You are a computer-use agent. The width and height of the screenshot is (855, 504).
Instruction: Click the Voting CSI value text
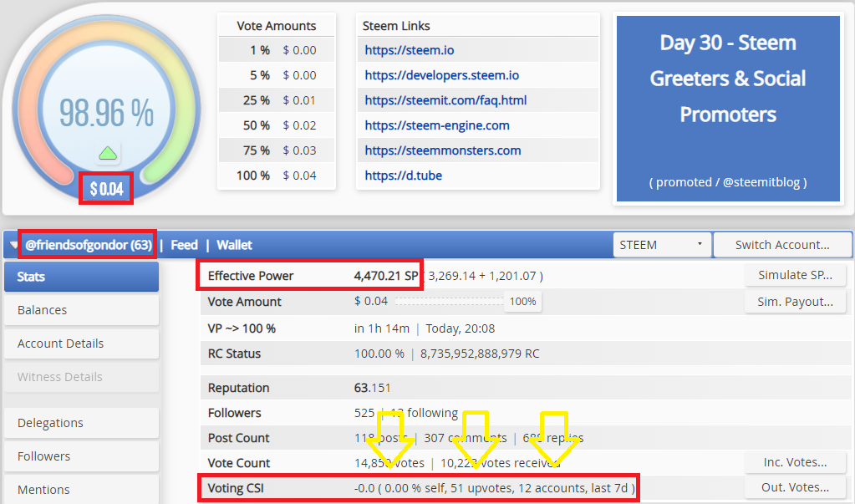495,487
